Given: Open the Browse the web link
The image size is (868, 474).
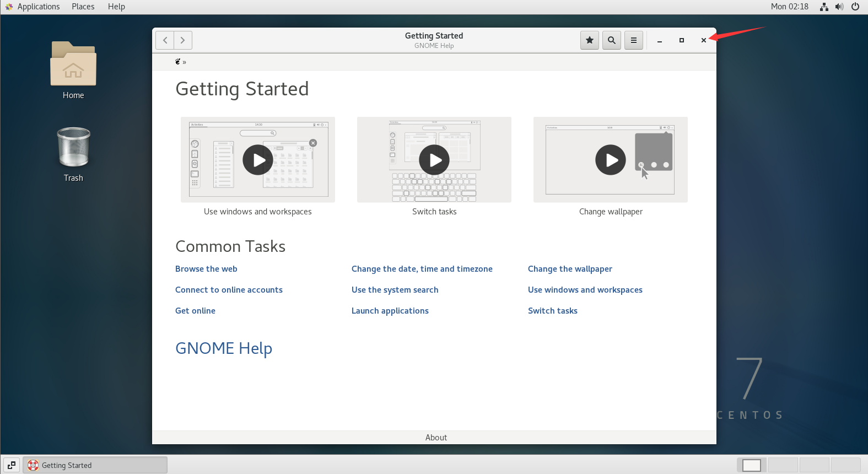Looking at the screenshot, I should (206, 269).
